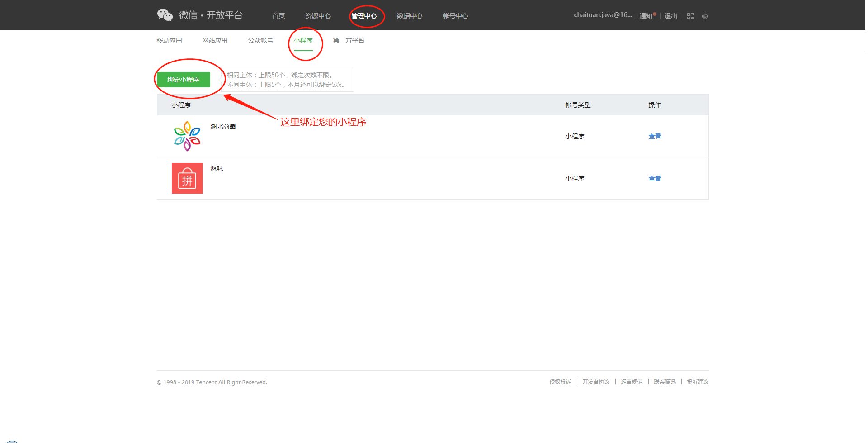868x443 pixels.
Task: Open the 第三方平台 tab
Action: (349, 40)
